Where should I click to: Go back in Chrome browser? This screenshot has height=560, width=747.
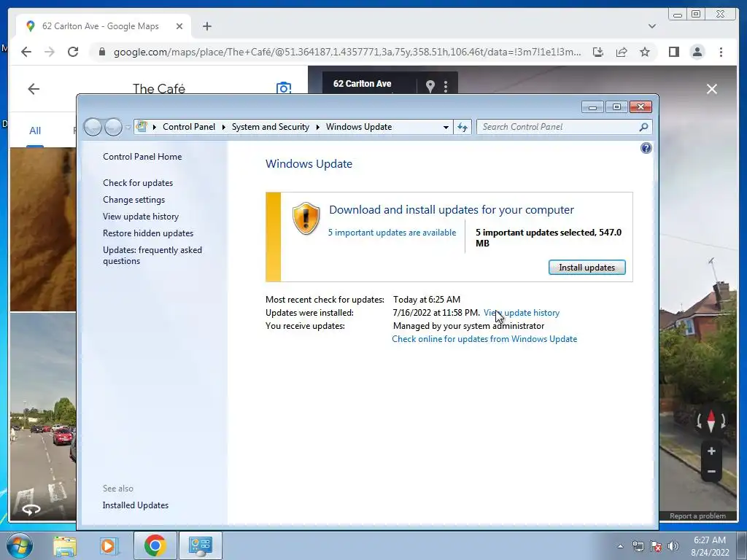pyautogui.click(x=26, y=52)
